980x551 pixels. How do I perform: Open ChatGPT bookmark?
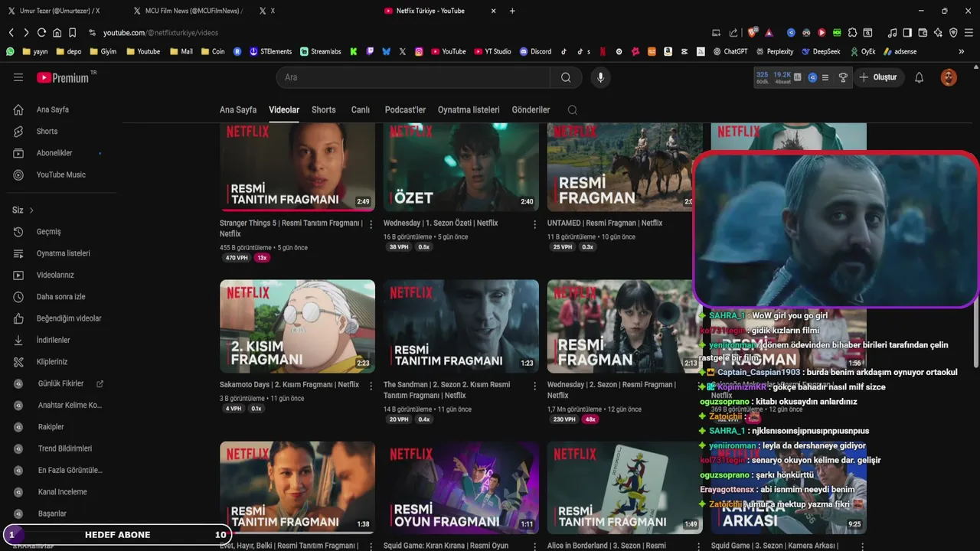730,51
